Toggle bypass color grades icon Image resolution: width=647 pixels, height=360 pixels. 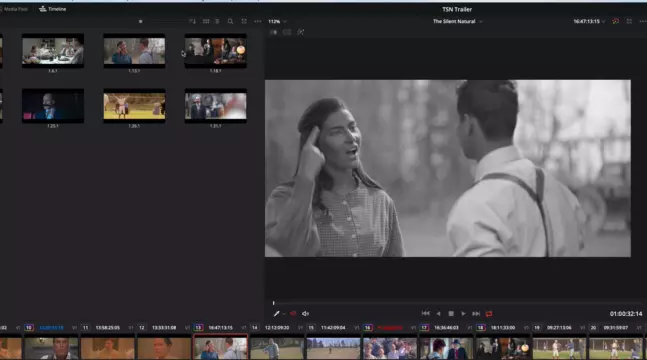pyautogui.click(x=615, y=21)
